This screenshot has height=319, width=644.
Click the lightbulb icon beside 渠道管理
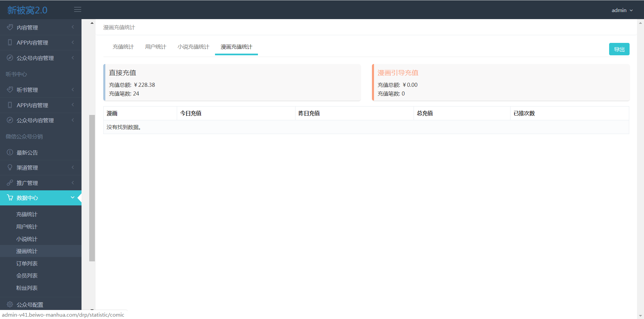pos(10,167)
